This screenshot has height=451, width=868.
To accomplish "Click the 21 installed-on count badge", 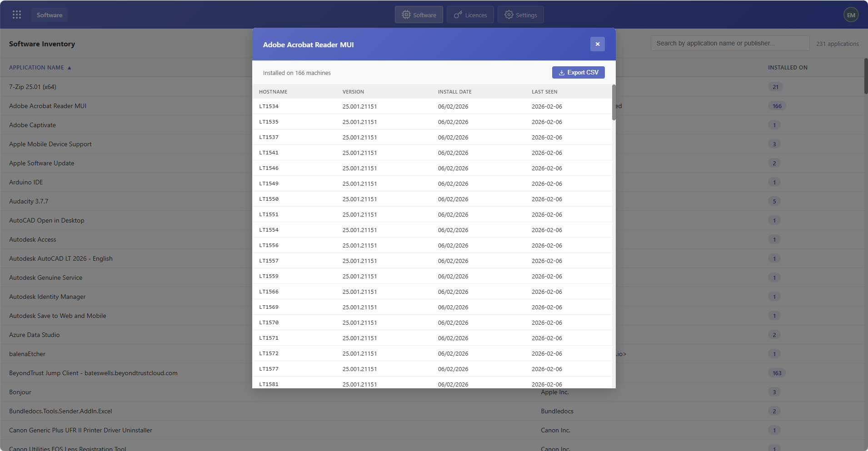I will pos(775,87).
